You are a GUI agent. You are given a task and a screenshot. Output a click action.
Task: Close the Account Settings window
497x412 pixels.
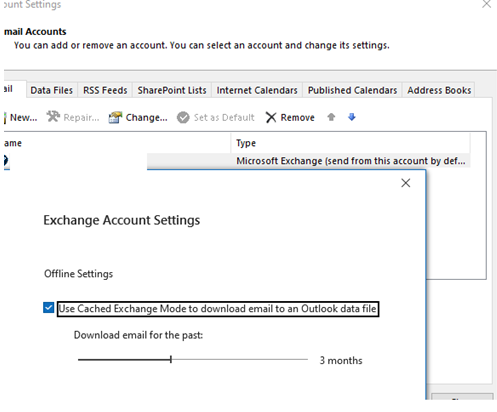tap(487, 4)
